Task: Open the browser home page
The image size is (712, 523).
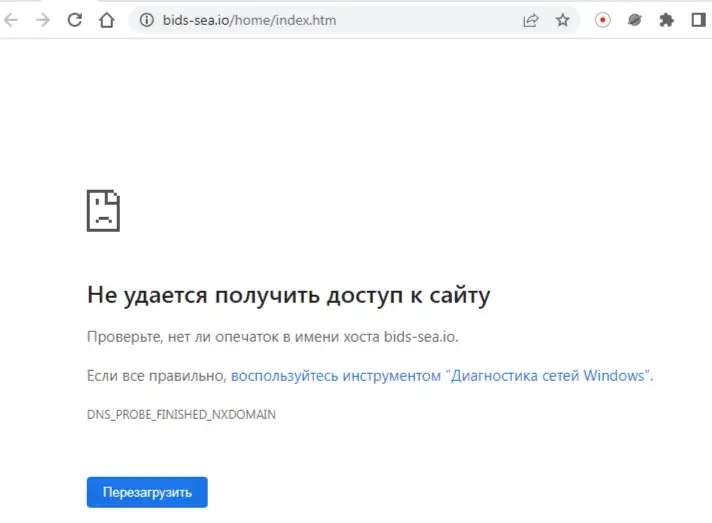Action: click(107, 20)
